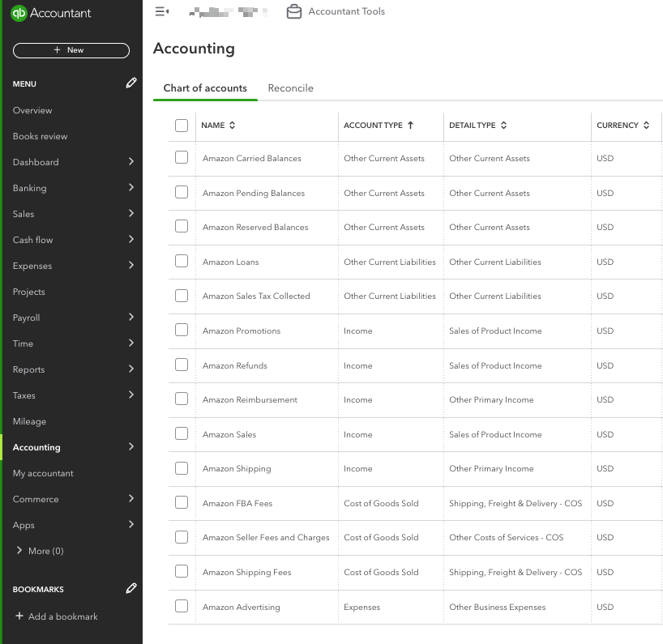Viewport: 663px width, 644px height.
Task: Open Accountant Tools briefcase icon
Action: pos(294,11)
